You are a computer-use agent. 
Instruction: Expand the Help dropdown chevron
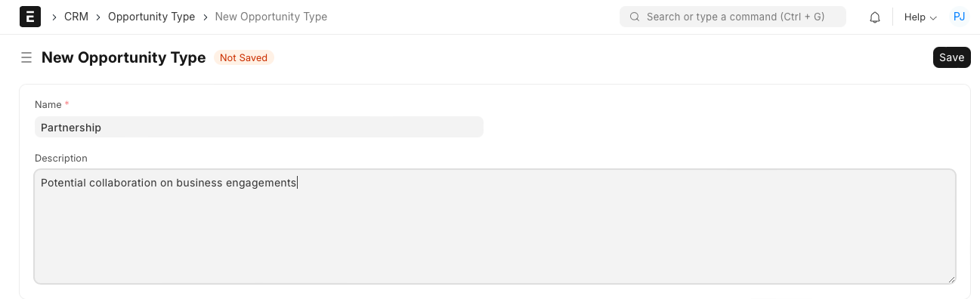(933, 17)
